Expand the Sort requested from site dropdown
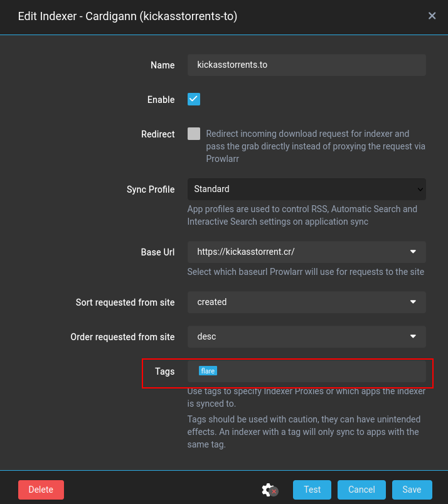This screenshot has height=504, width=448. click(x=307, y=302)
